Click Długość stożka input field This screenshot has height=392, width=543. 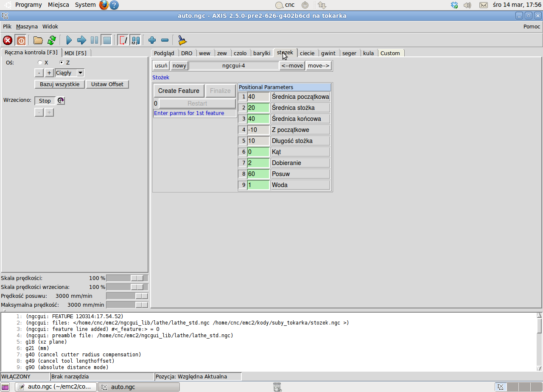(x=258, y=141)
